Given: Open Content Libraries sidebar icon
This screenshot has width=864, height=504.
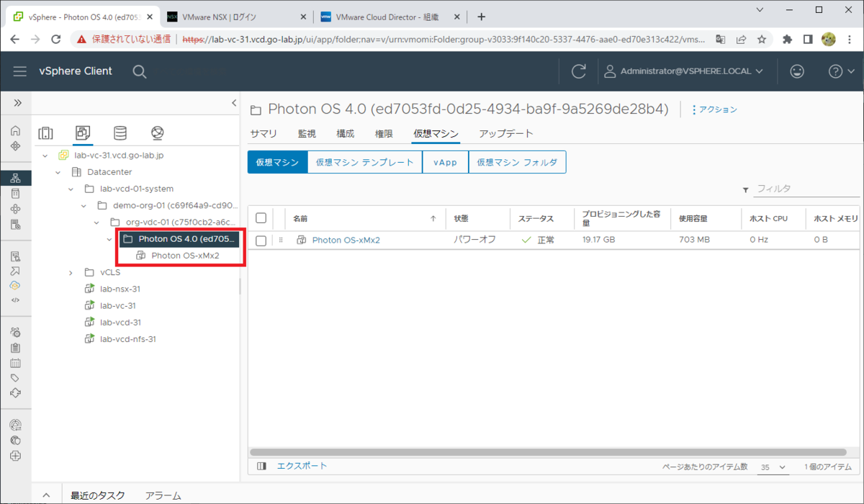Looking at the screenshot, I should [16, 193].
